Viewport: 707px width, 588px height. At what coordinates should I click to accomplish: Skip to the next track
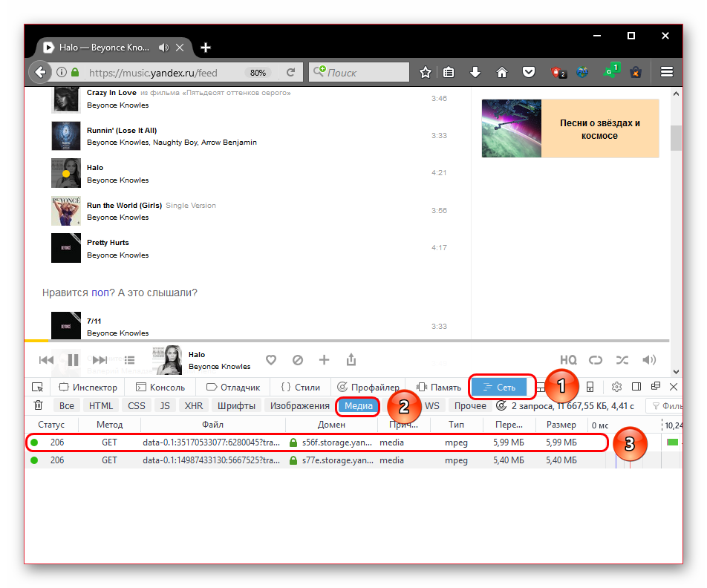(100, 360)
